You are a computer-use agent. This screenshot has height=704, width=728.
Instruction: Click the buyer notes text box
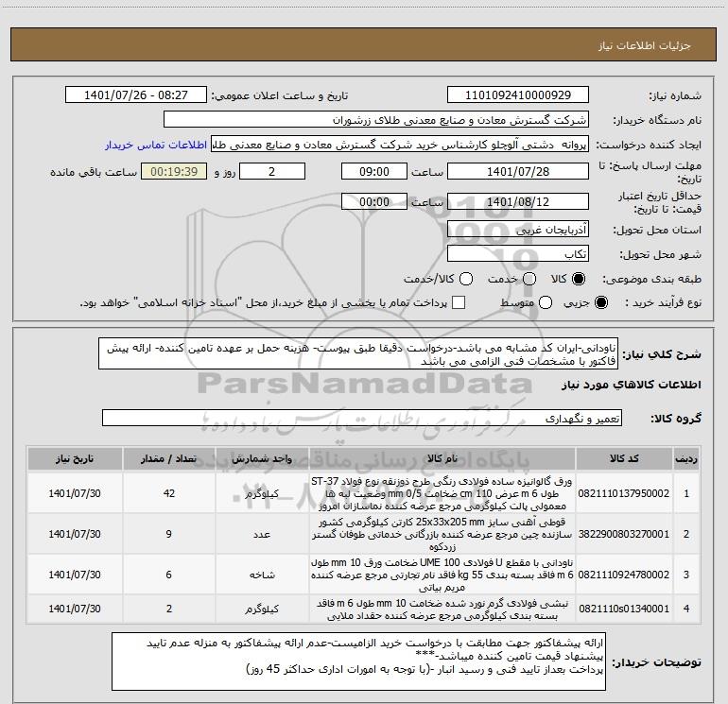(x=358, y=661)
